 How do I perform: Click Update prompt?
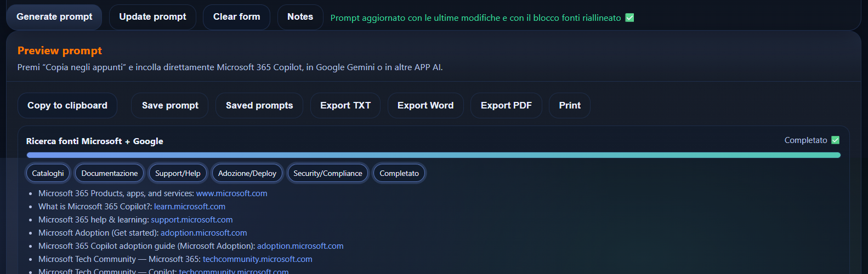[x=152, y=17]
